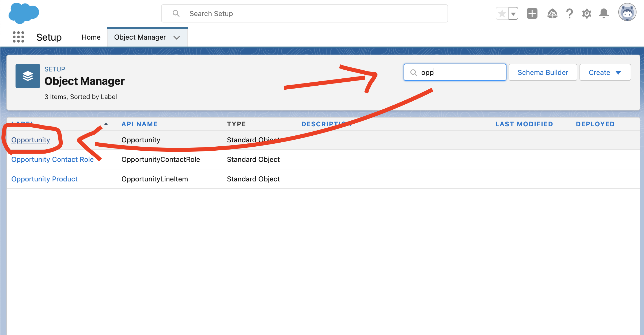
Task: Click OpportunityLineItem API name cell
Action: [x=155, y=179]
